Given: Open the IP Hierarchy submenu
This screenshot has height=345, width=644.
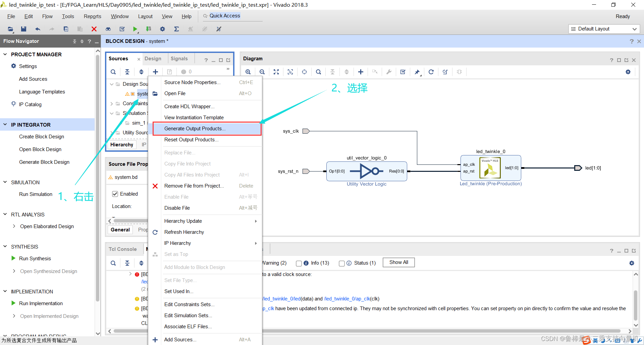Looking at the screenshot, I should coord(211,243).
